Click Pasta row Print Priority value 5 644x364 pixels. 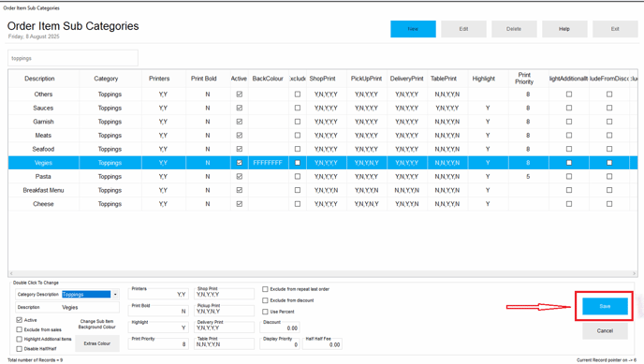528,177
